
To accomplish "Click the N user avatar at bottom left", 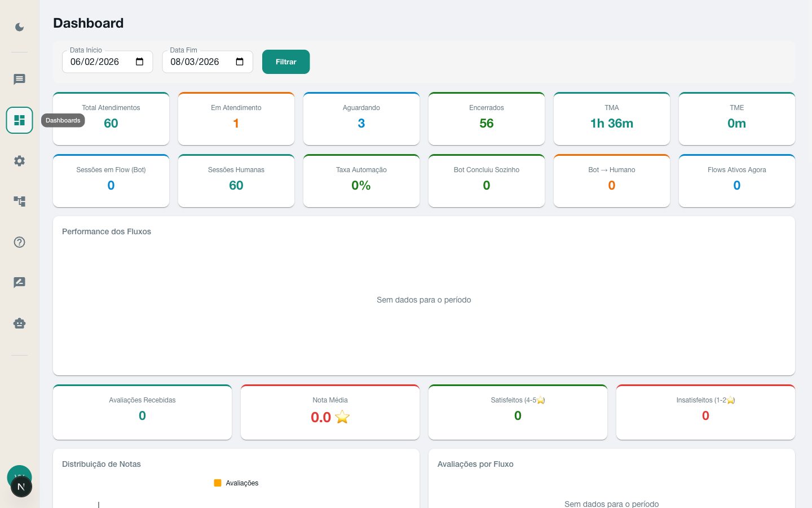I will coord(21,486).
